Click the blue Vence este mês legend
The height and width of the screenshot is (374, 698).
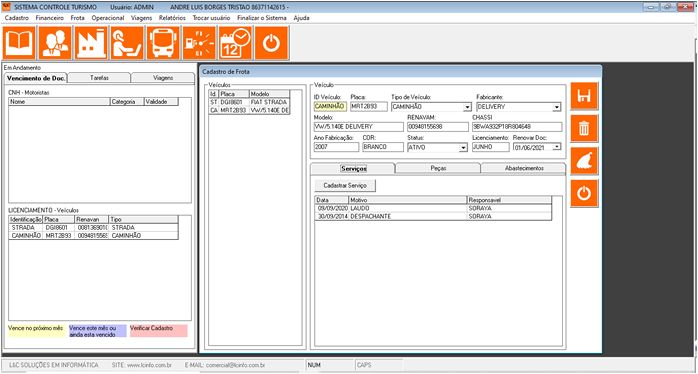pos(97,331)
